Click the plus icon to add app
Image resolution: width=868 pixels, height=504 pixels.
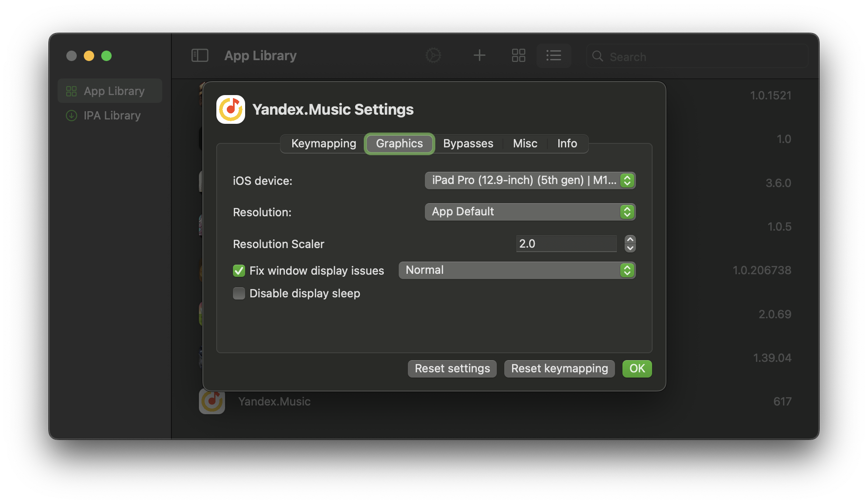click(479, 55)
